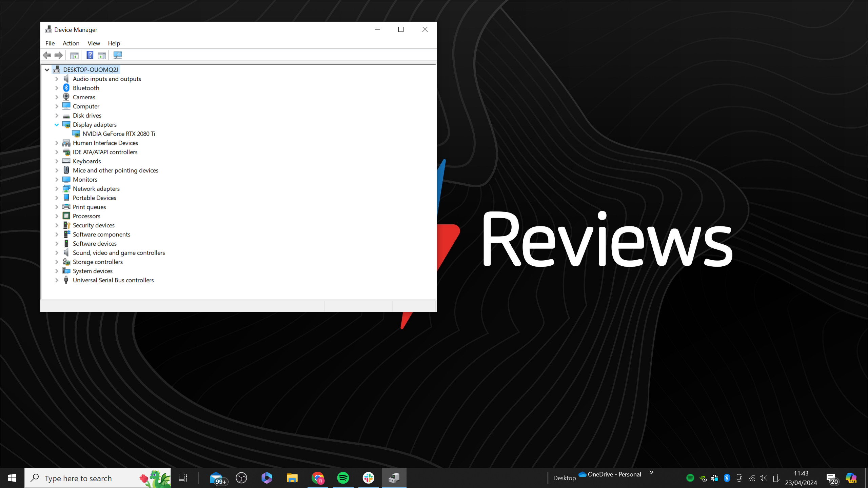The width and height of the screenshot is (868, 488).
Task: Show hidden toolbar items chevron
Action: pos(651,472)
